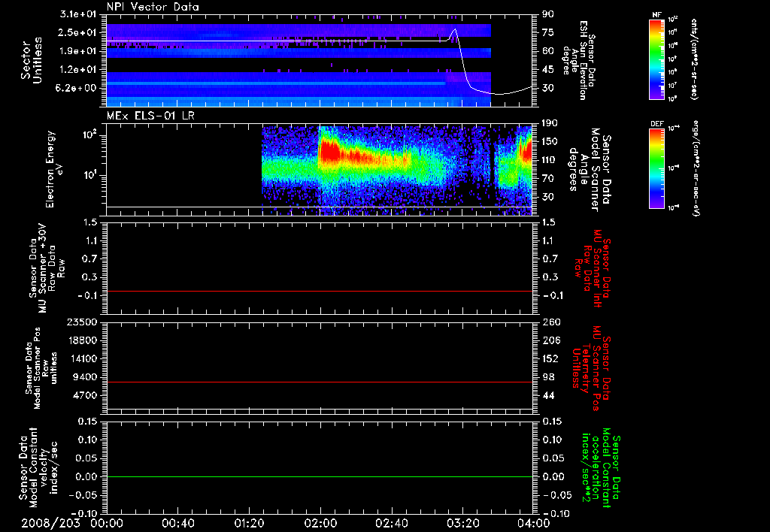Click the "44" telemetry tick value
Image resolution: width=770 pixels, height=532 pixels.
click(548, 395)
